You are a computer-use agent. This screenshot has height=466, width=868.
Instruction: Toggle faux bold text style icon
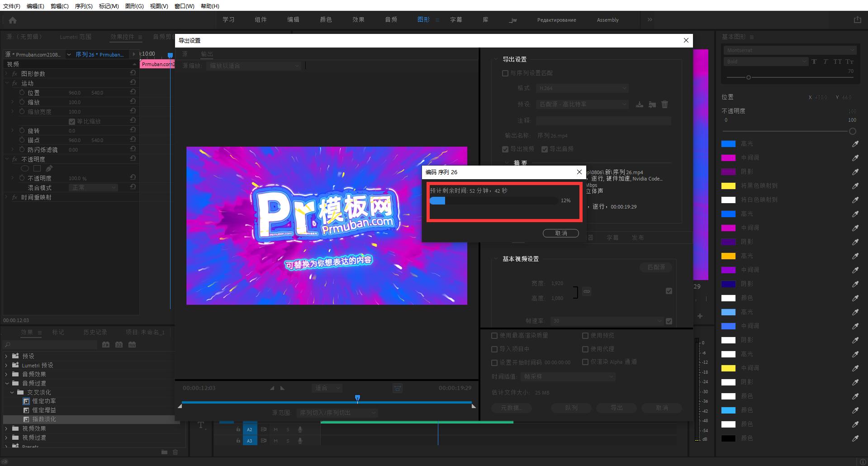(814, 62)
